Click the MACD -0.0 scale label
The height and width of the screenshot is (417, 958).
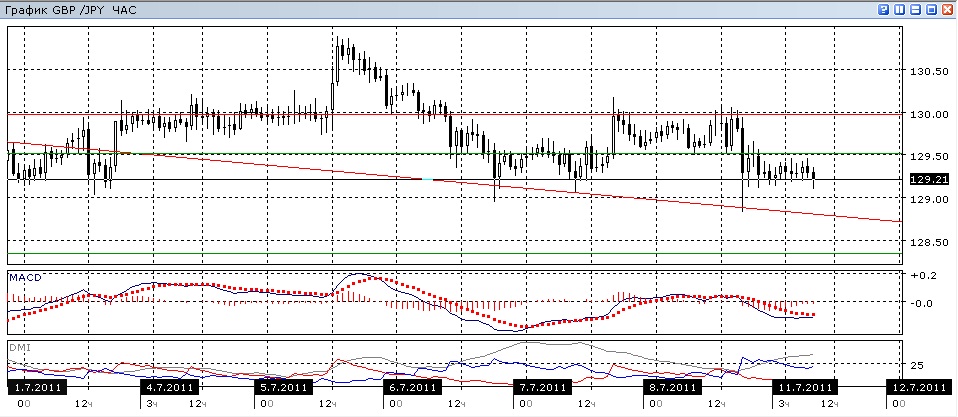922,303
